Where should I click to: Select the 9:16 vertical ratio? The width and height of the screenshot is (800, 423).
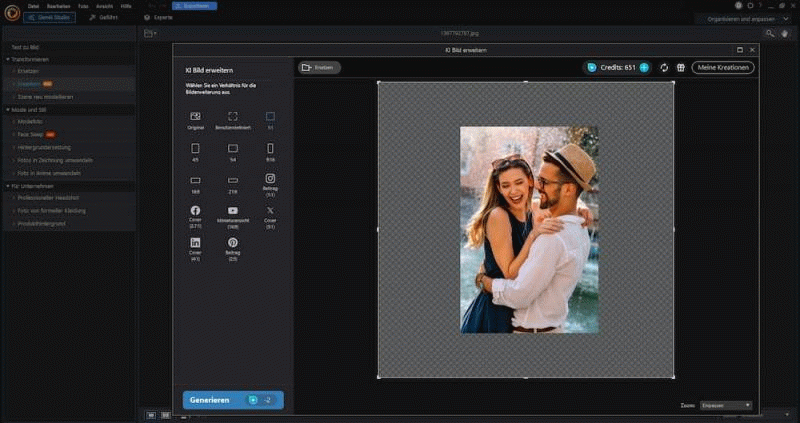click(x=270, y=148)
